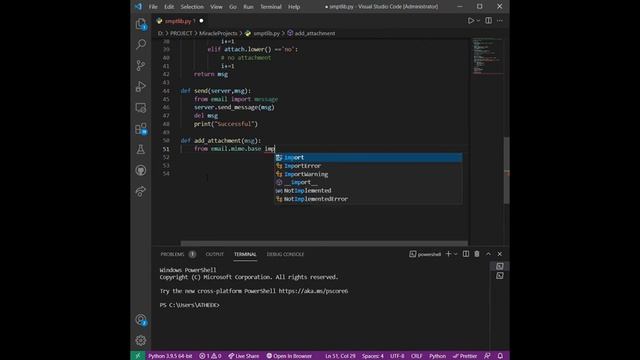Open the Explorer view in activity bar
This screenshot has height=360, width=640.
(x=141, y=24)
